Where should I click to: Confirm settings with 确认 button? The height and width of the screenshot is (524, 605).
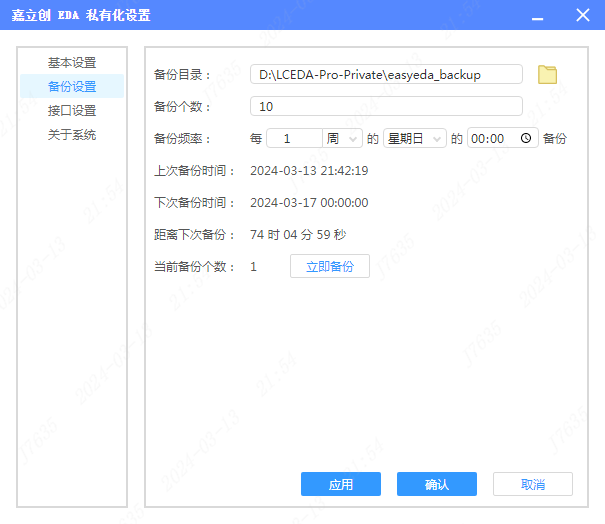(x=437, y=484)
